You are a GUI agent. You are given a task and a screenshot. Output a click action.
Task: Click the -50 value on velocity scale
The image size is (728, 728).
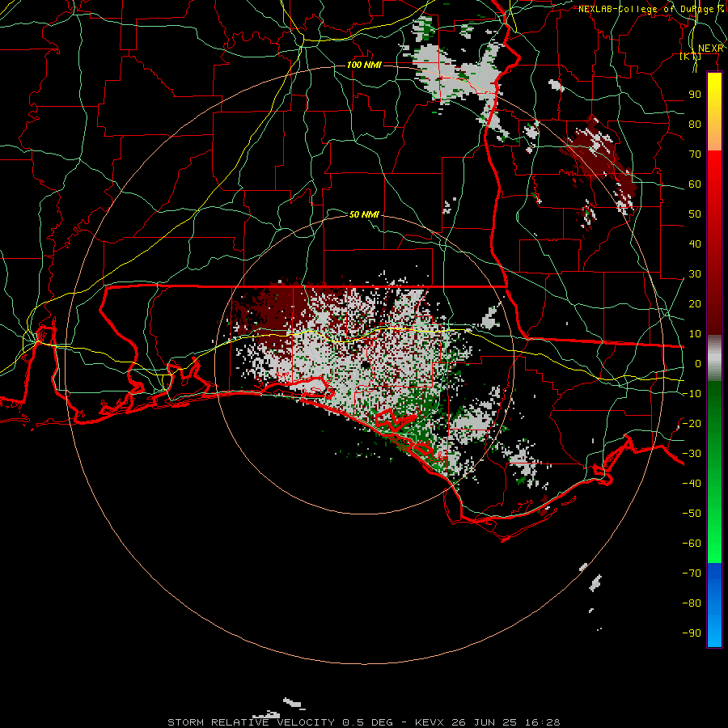692,514
